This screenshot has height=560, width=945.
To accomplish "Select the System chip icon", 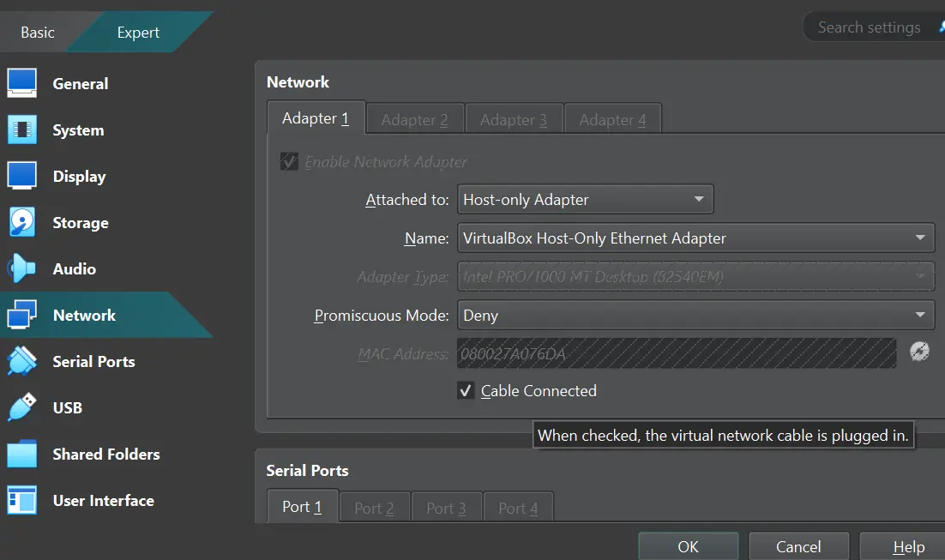I will click(x=22, y=129).
